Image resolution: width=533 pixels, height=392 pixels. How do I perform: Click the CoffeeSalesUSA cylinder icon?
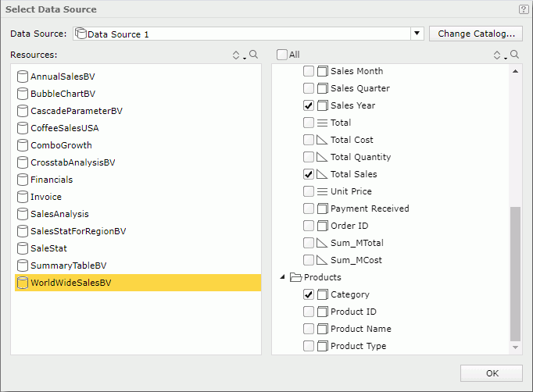(x=23, y=128)
